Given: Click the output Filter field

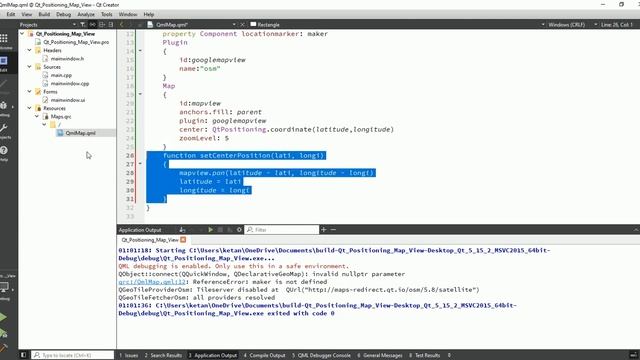Looking at the screenshot, I should (x=282, y=230).
